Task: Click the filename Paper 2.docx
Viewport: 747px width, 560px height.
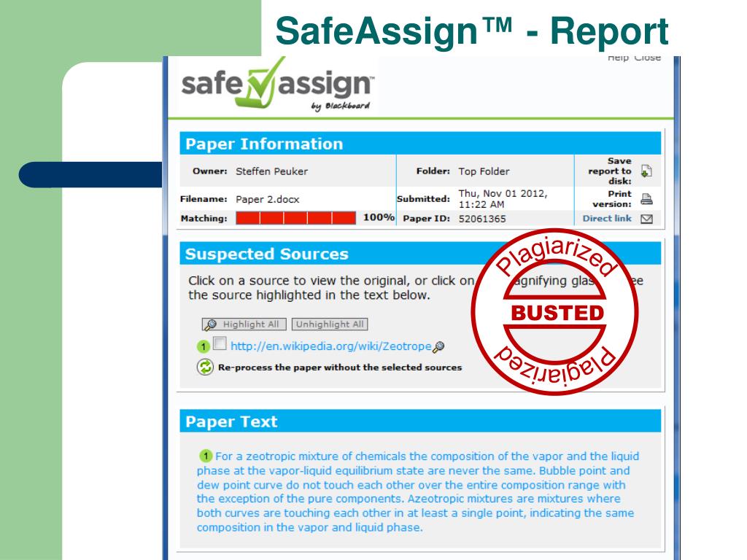Action: point(267,200)
